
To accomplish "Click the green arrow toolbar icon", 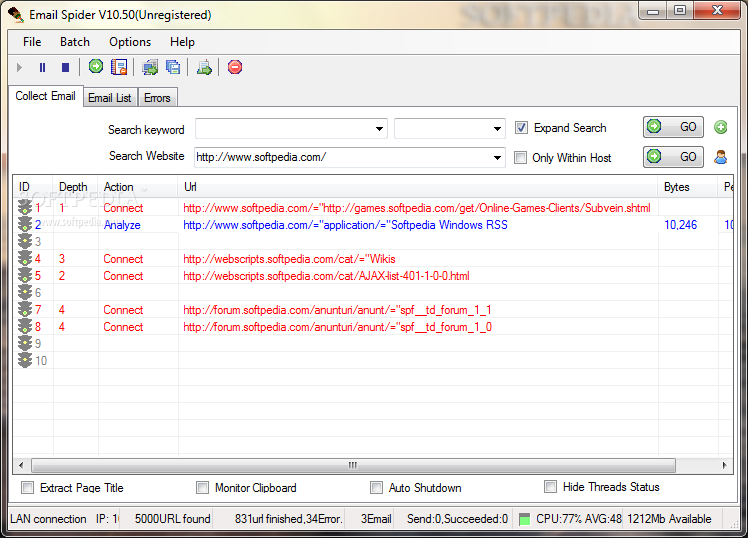I will pyautogui.click(x=96, y=66).
